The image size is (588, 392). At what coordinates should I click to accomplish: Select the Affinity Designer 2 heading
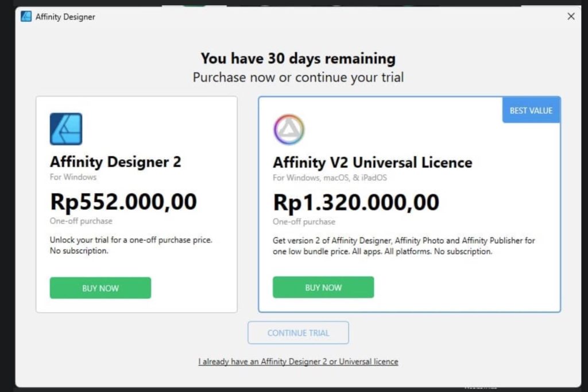115,162
